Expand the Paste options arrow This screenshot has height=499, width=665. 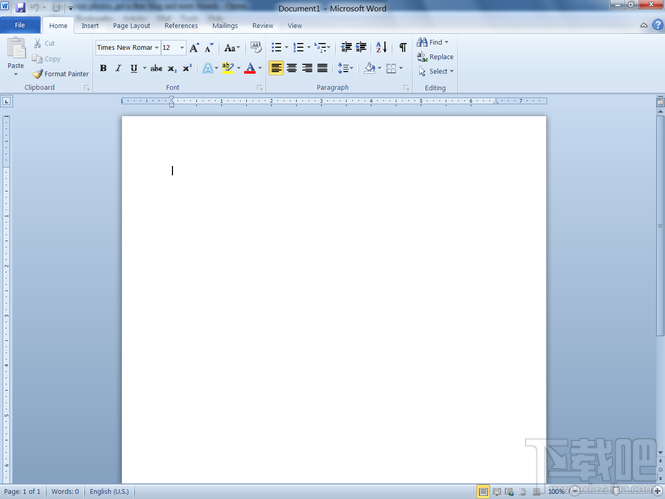click(x=16, y=74)
